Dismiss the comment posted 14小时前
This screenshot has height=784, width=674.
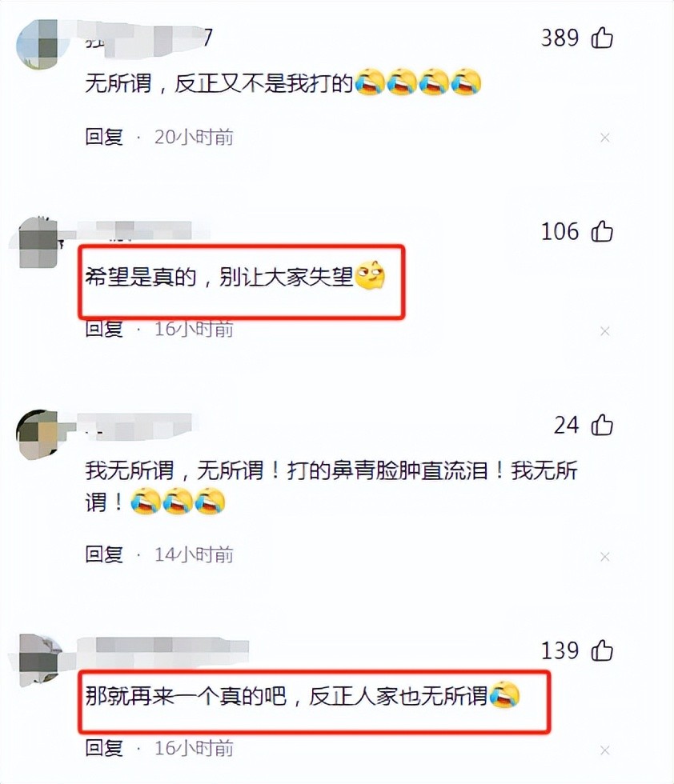pyautogui.click(x=605, y=557)
